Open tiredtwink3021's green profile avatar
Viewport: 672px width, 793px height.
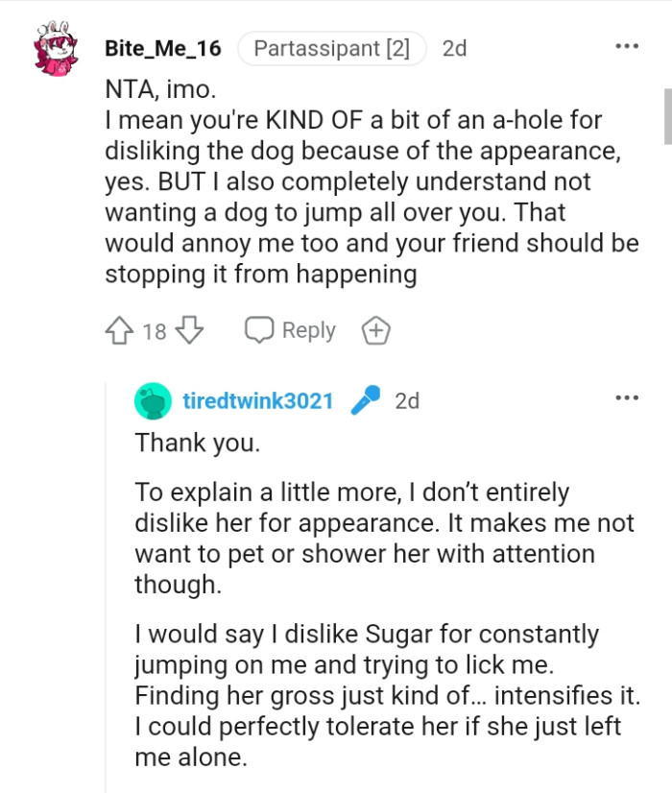[151, 400]
